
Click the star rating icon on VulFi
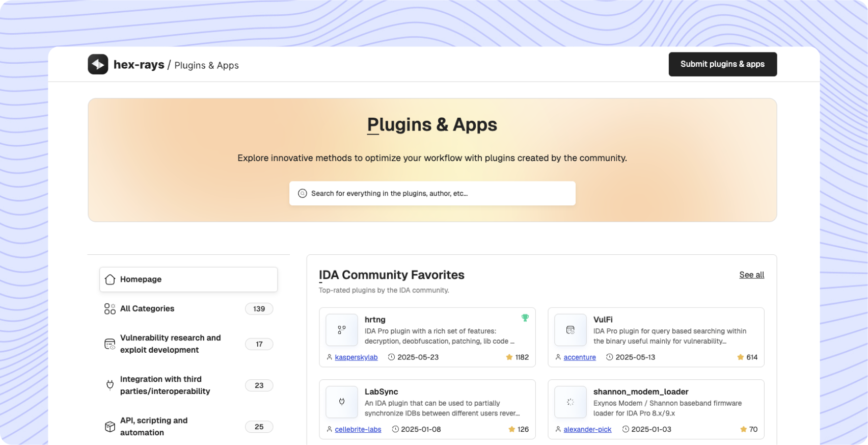740,357
